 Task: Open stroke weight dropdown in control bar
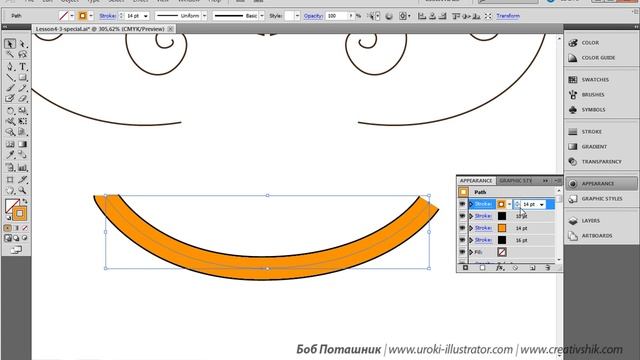[x=146, y=16]
